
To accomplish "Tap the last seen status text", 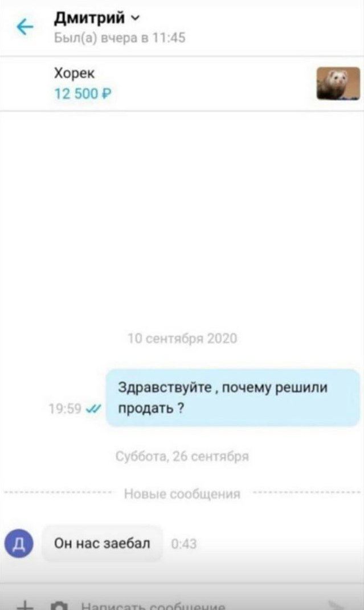I will 120,38.
